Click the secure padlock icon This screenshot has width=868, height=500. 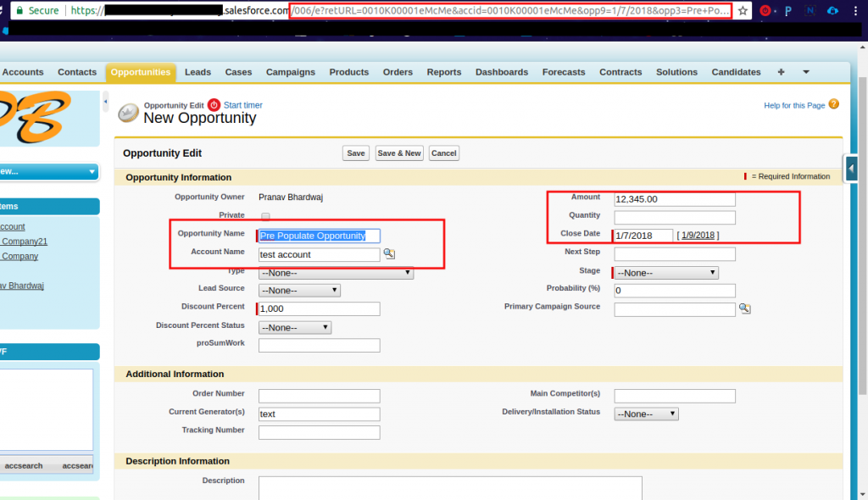point(20,10)
